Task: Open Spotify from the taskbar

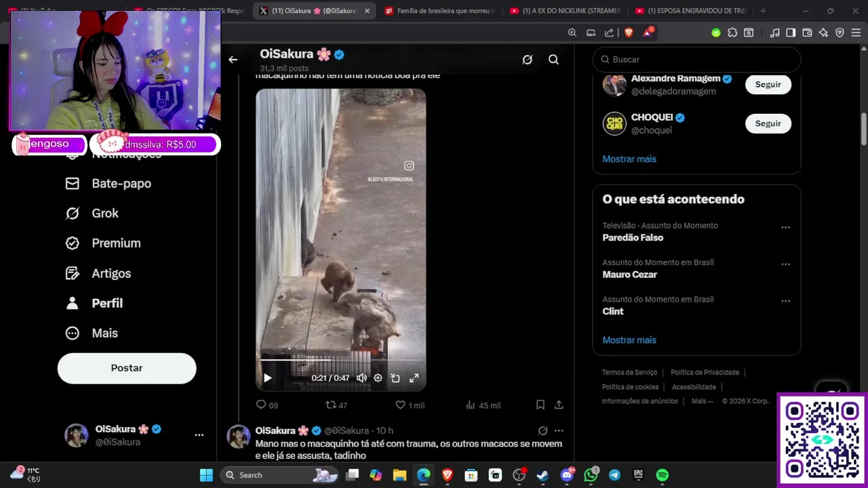Action: [x=663, y=475]
